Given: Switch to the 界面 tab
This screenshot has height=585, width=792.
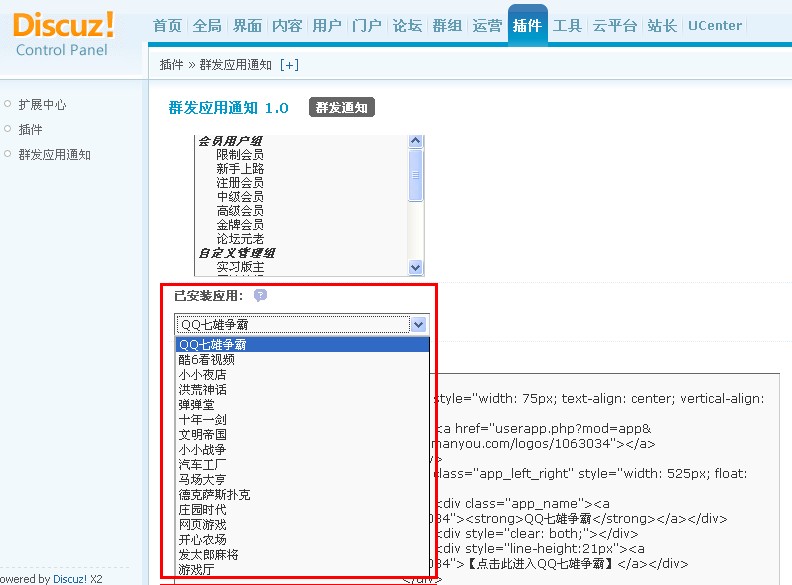Looking at the screenshot, I should click(x=247, y=26).
